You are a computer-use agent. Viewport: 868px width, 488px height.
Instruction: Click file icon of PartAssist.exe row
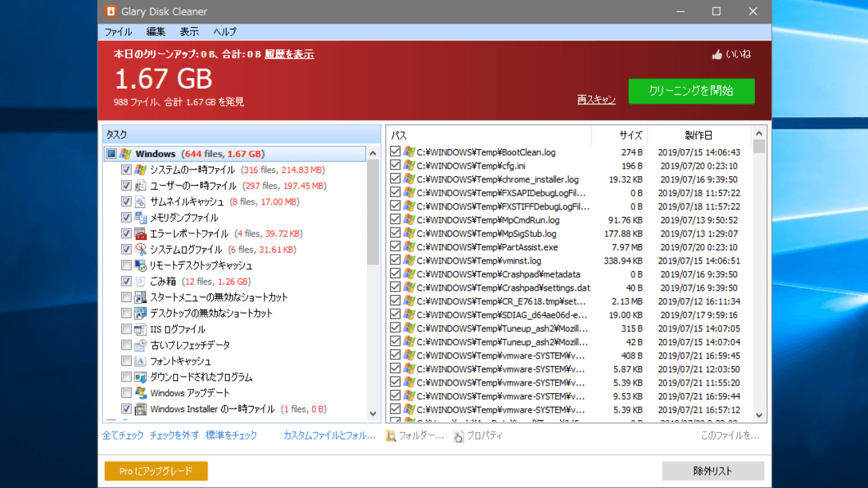(x=409, y=247)
